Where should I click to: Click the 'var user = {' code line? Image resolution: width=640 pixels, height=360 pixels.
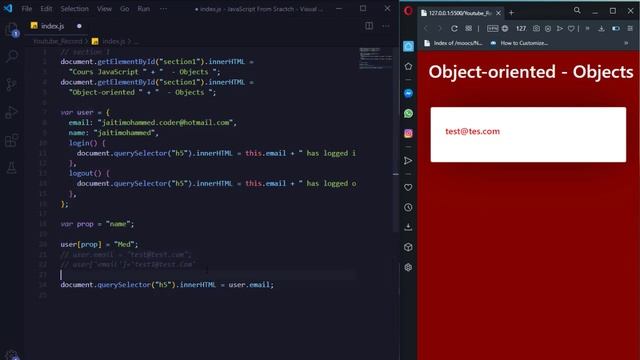pyautogui.click(x=85, y=112)
